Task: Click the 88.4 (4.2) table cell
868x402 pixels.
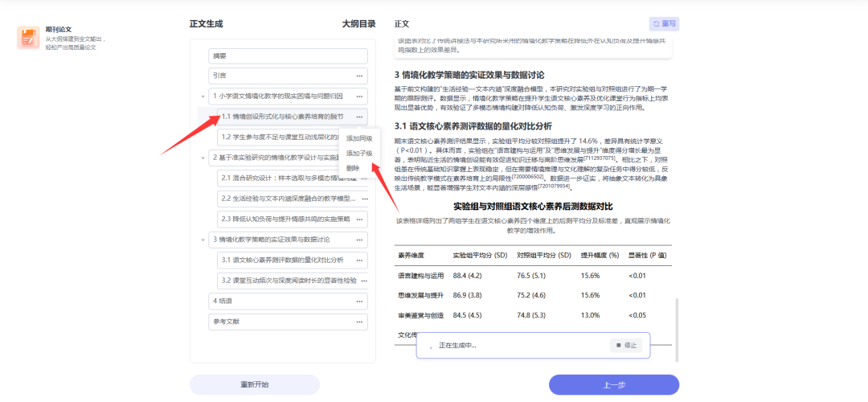Action: pyautogui.click(x=469, y=276)
